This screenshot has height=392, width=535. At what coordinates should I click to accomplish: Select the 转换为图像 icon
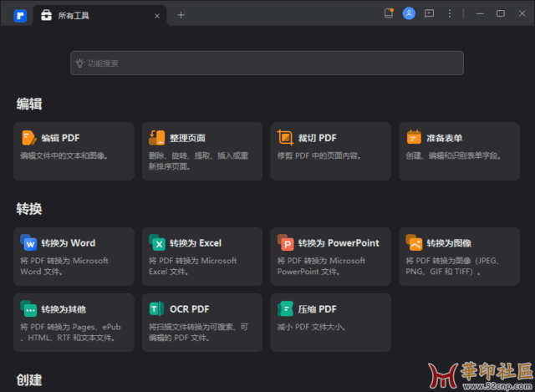tap(414, 243)
